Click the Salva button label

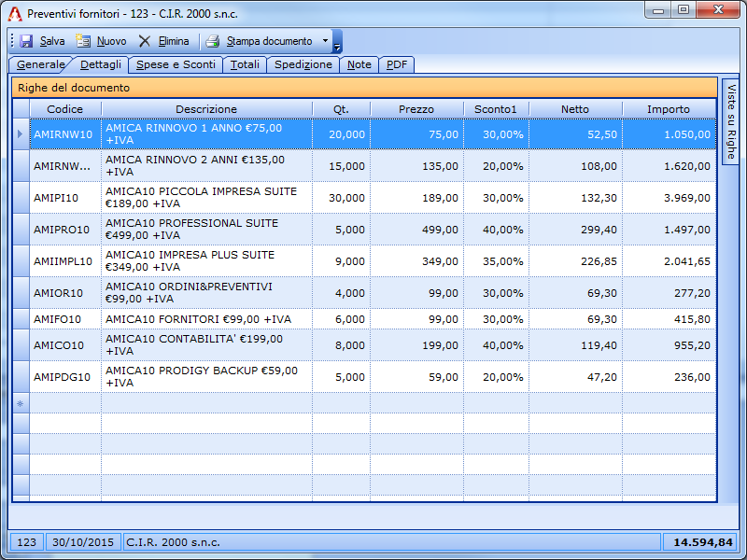(x=52, y=41)
